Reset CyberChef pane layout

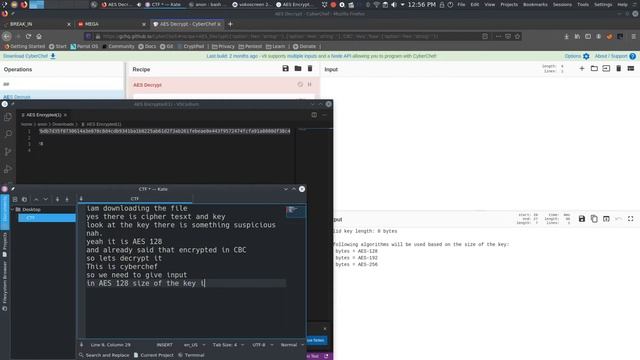[x=631, y=69]
